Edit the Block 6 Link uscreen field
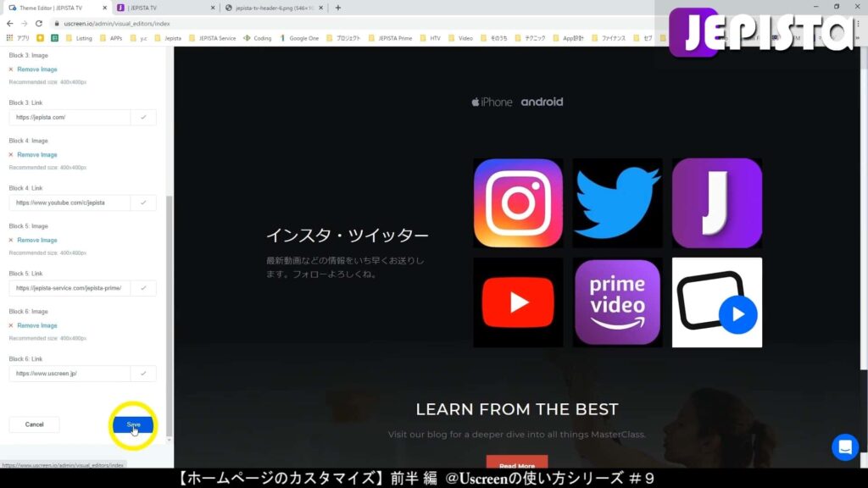The height and width of the screenshot is (488, 868). (x=70, y=374)
